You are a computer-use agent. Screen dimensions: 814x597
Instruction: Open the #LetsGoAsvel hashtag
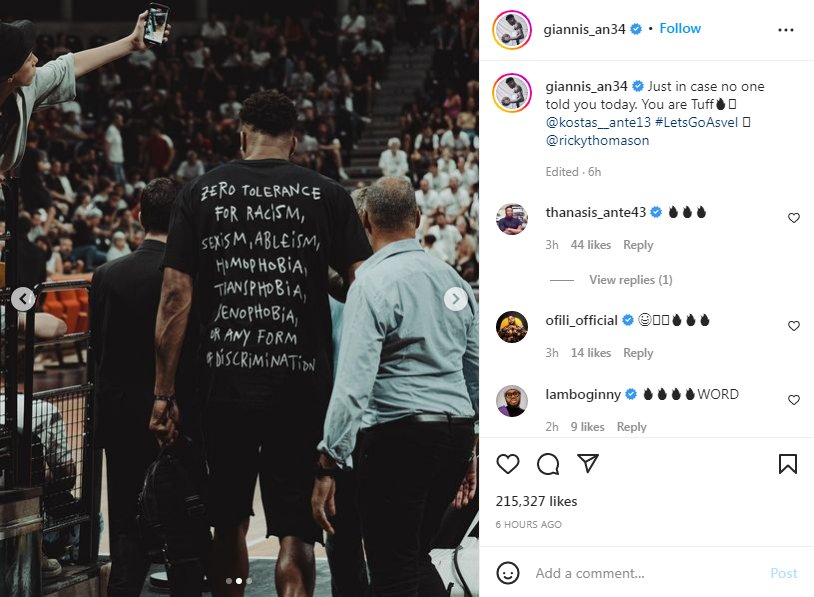tap(696, 123)
